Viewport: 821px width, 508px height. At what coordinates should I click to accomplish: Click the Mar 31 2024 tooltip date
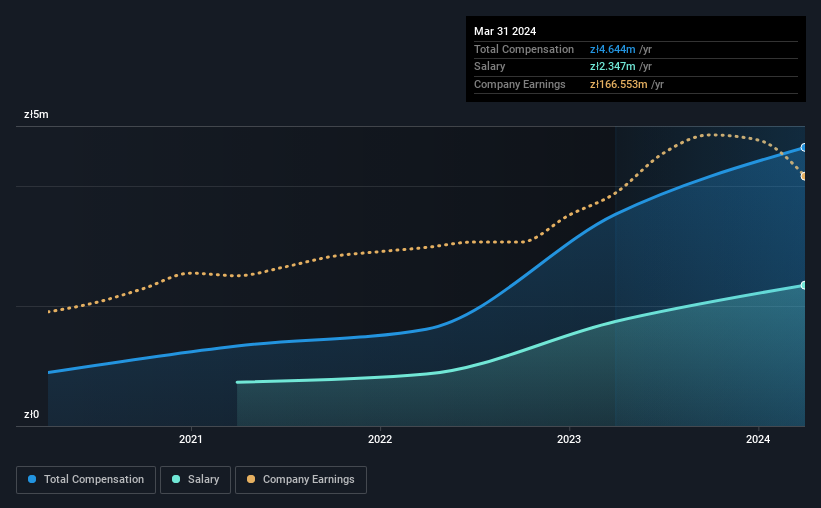click(505, 31)
